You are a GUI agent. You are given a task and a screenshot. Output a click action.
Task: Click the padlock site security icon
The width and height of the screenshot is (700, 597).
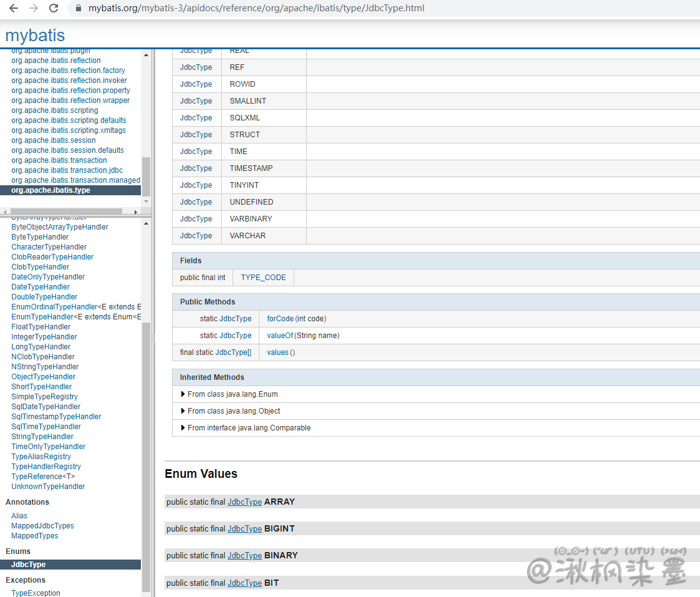tap(79, 9)
